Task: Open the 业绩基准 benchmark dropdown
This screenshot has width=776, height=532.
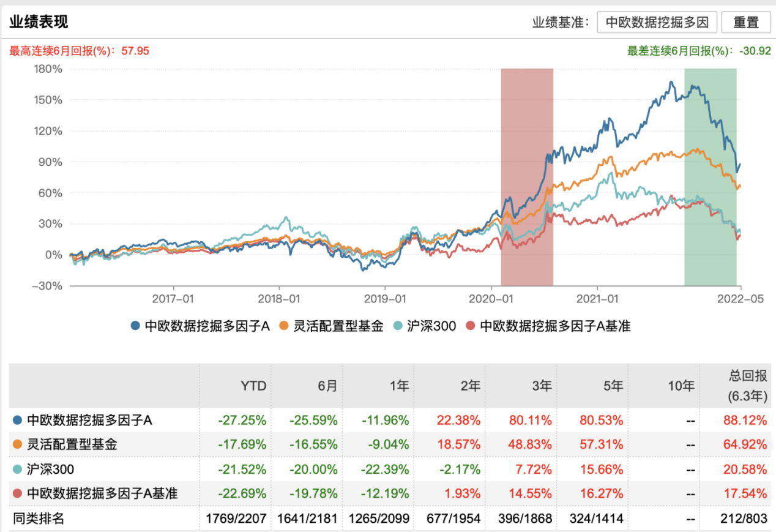Action: pyautogui.click(x=657, y=23)
